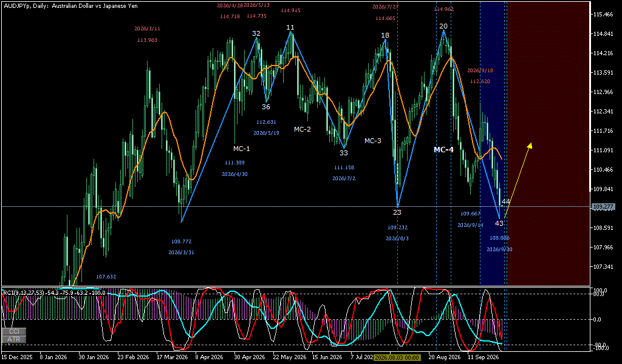
Task: Click the 109.232 low price label
Action: click(397, 227)
